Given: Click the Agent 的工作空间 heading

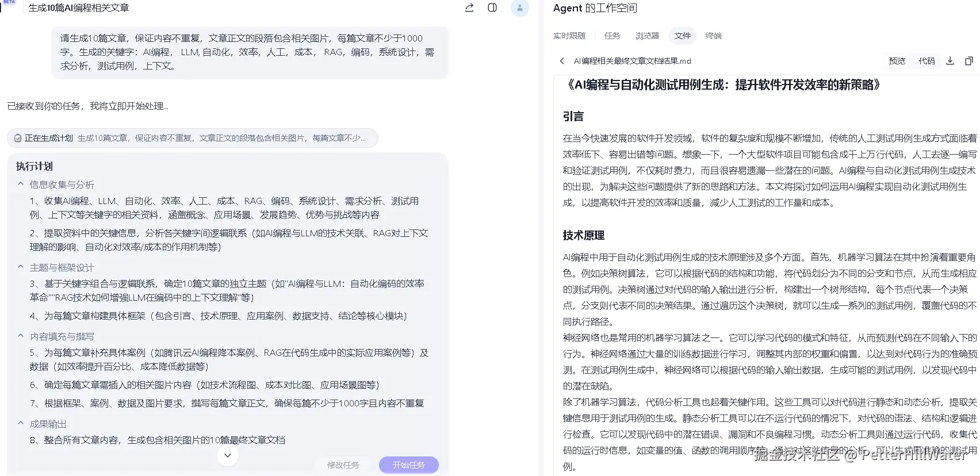Looking at the screenshot, I should click(x=595, y=8).
